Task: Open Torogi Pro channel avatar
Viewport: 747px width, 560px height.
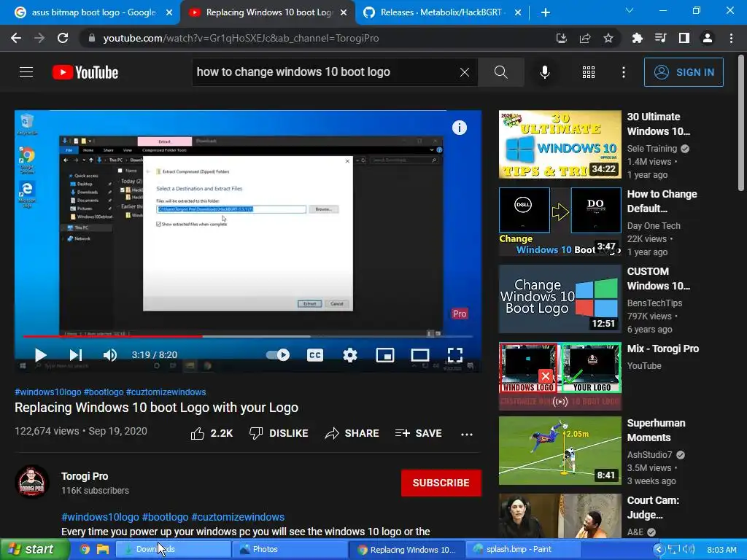Action: click(x=32, y=481)
